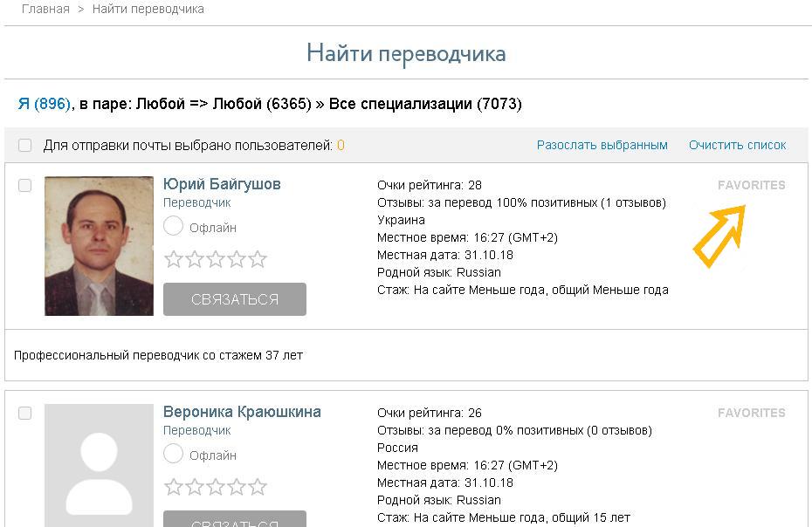Tick the checkbox beside Юрий Байгушов

pos(24,185)
